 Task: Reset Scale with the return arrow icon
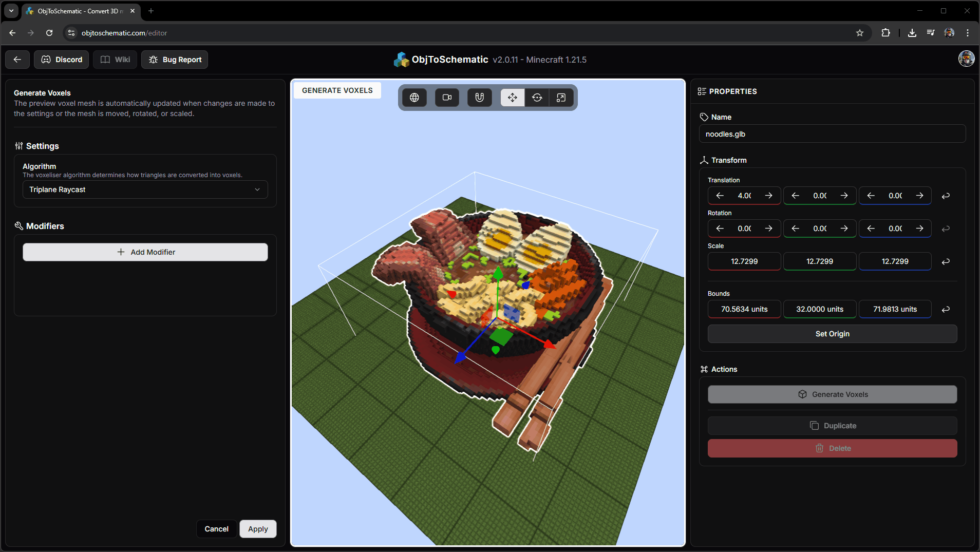pos(946,261)
